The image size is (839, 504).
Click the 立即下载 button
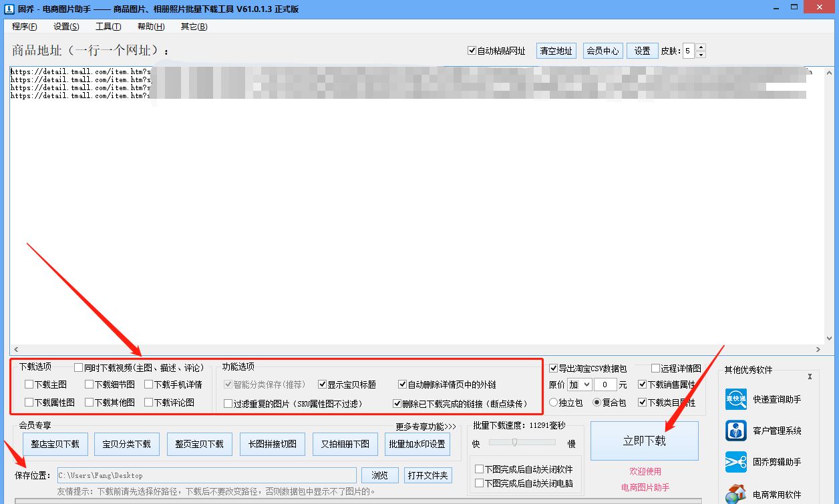coord(644,441)
